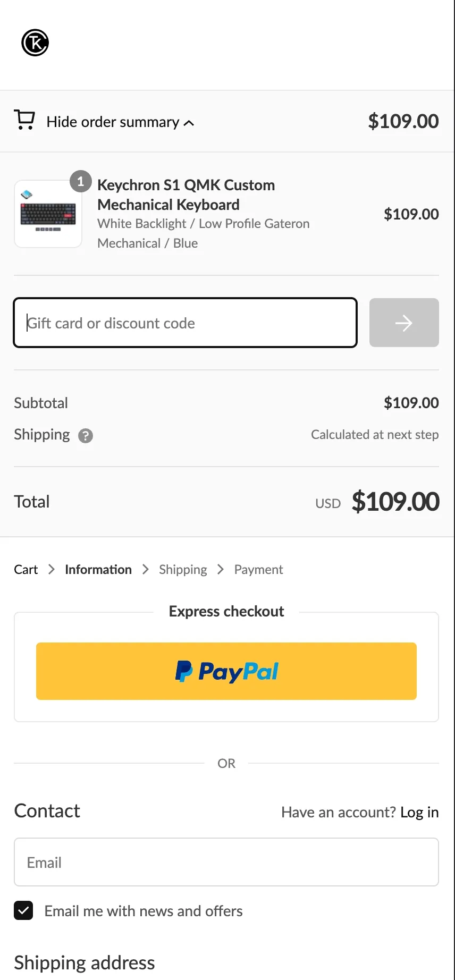Screen dimensions: 455x980
Task: Click the keyboard product thumbnail
Action: pos(48,214)
